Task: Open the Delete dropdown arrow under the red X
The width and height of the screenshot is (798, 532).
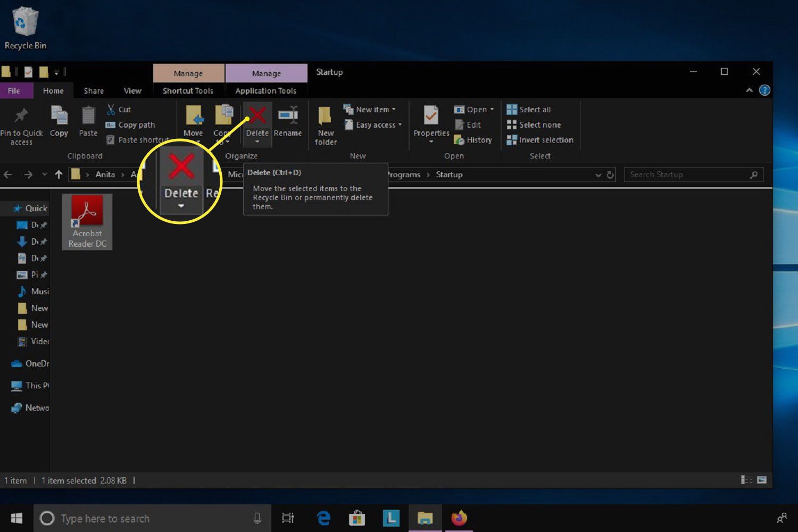Action: 257,142
